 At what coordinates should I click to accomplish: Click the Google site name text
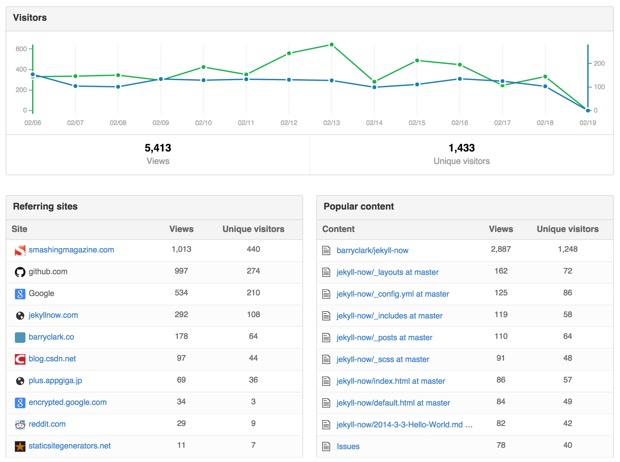tap(41, 293)
